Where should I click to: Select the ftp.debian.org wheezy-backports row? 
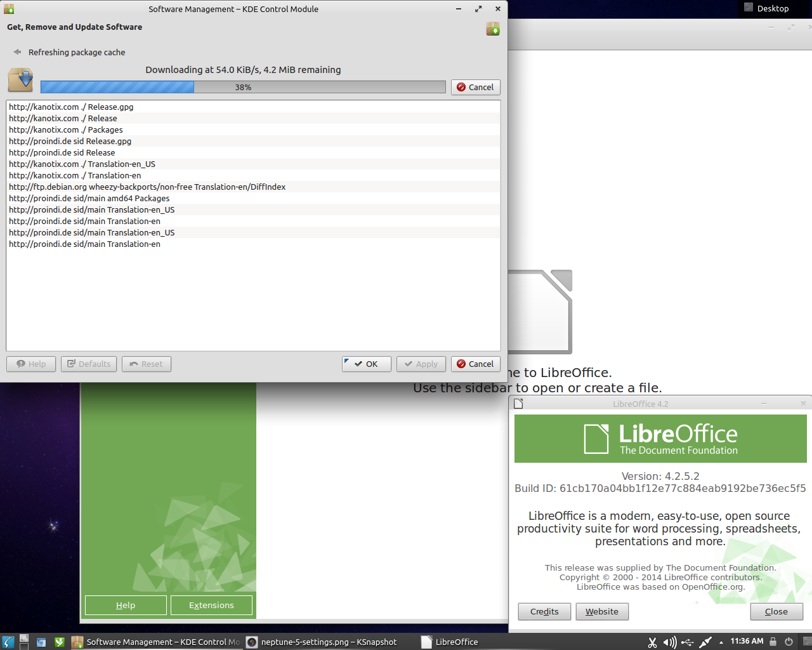click(253, 187)
